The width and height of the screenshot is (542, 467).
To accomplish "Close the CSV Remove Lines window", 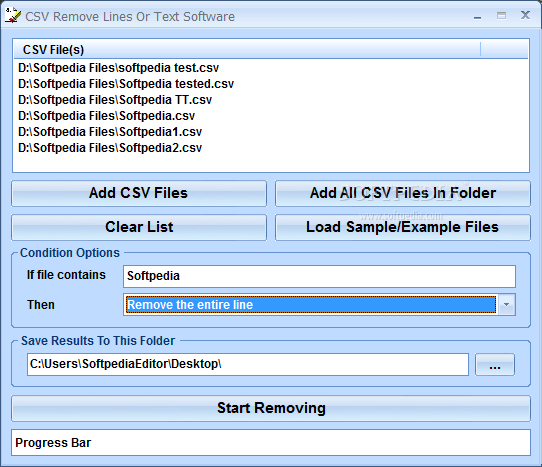I will click(525, 15).
